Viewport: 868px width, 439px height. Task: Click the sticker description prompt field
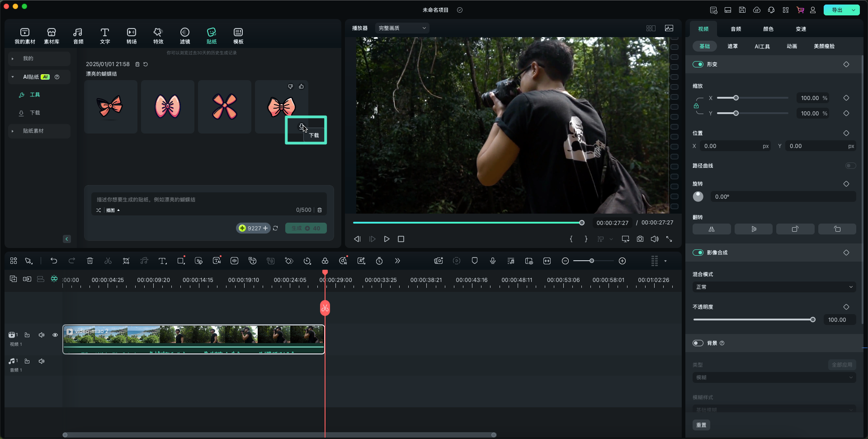coord(209,200)
